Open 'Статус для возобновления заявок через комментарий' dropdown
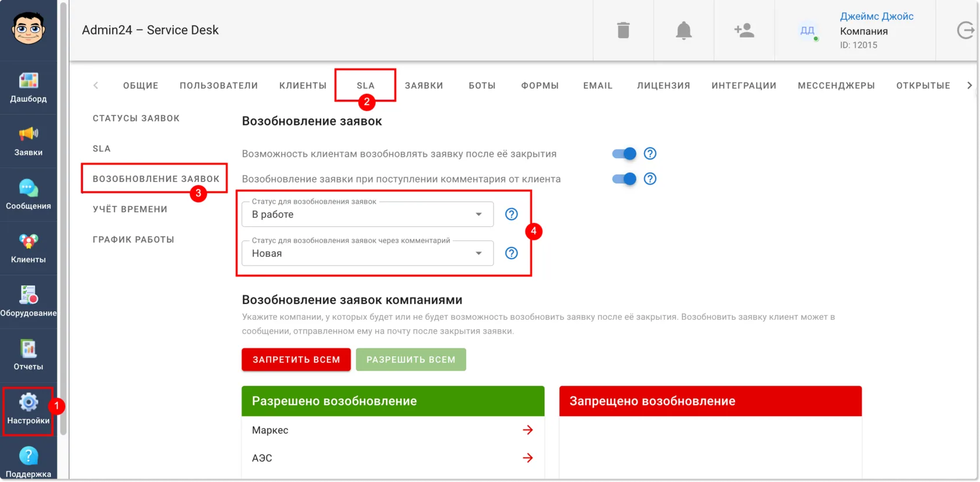980x482 pixels. pos(367,253)
